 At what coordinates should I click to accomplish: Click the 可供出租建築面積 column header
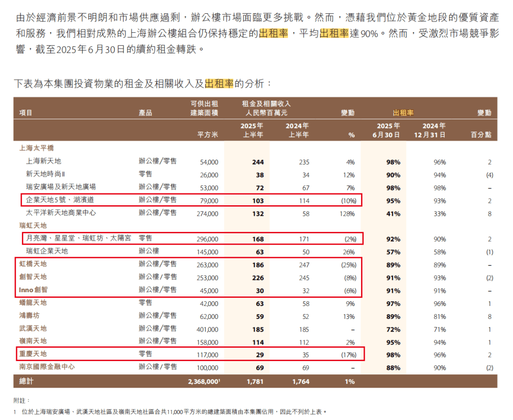[x=204, y=108]
